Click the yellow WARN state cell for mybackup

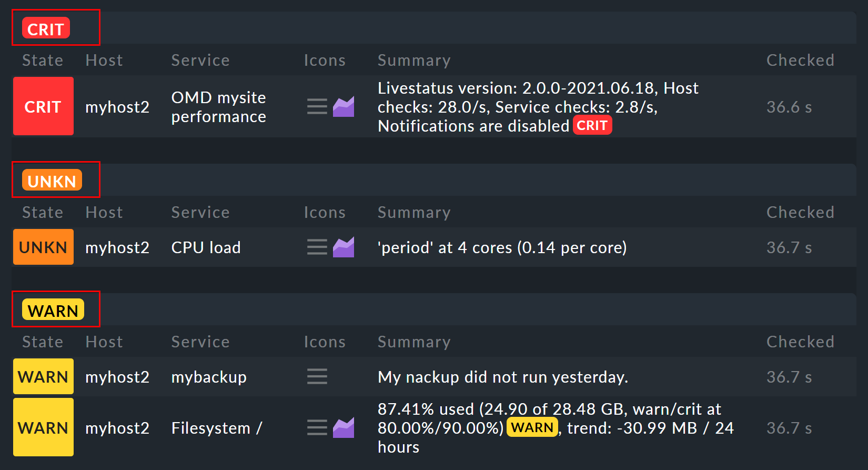click(x=43, y=377)
